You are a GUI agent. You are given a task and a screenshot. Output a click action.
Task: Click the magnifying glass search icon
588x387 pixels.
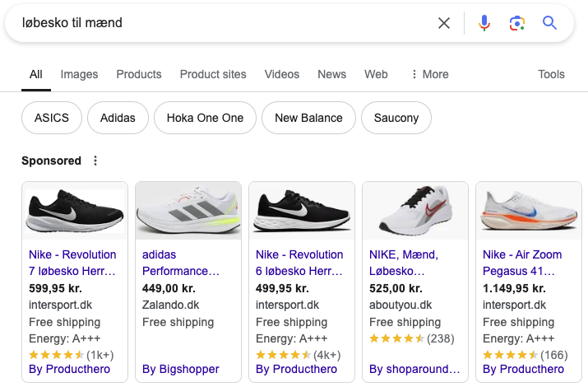(x=549, y=23)
